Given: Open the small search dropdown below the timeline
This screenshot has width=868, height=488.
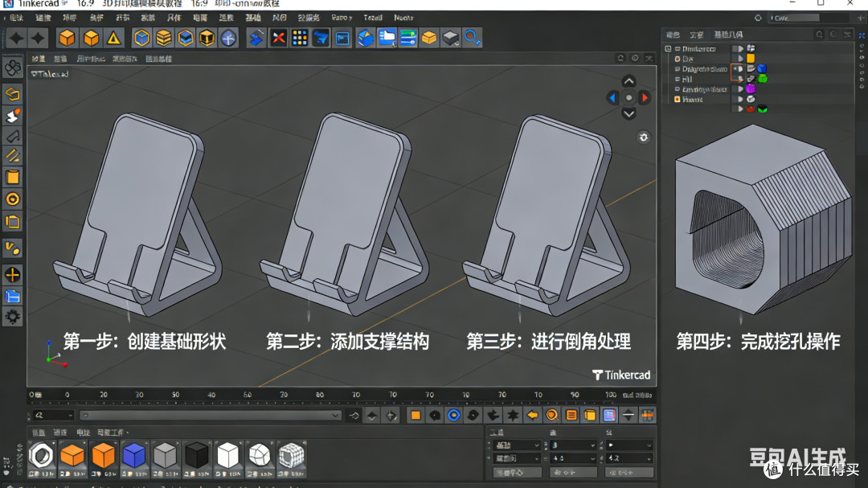Looking at the screenshot, I should coord(52,415).
